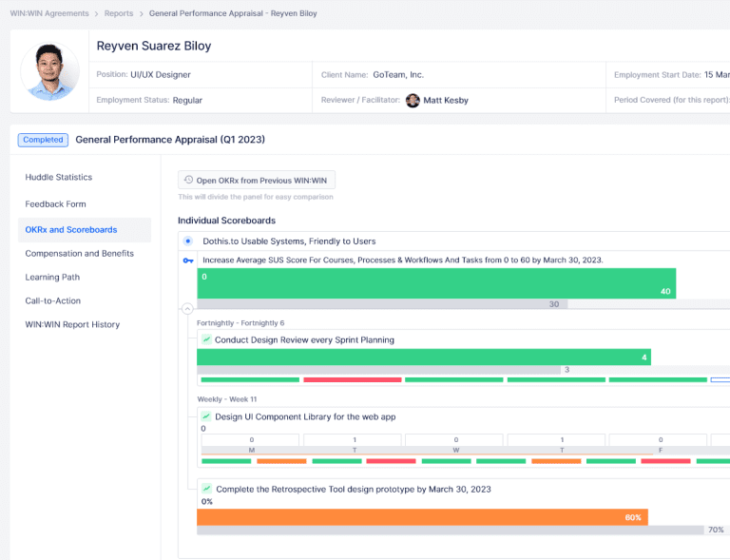Go to Call-to-Action section
The height and width of the screenshot is (560, 730).
52,301
